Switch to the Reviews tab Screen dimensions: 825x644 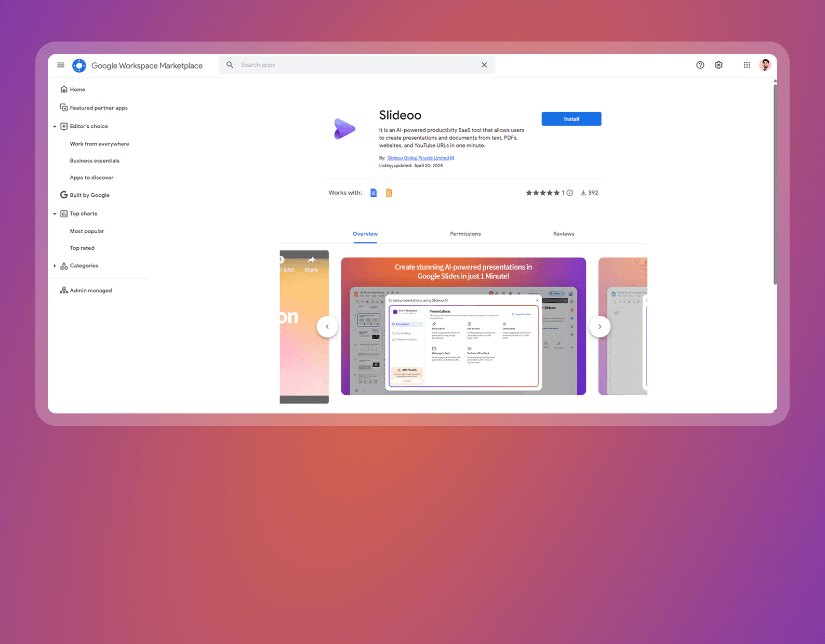click(x=564, y=234)
